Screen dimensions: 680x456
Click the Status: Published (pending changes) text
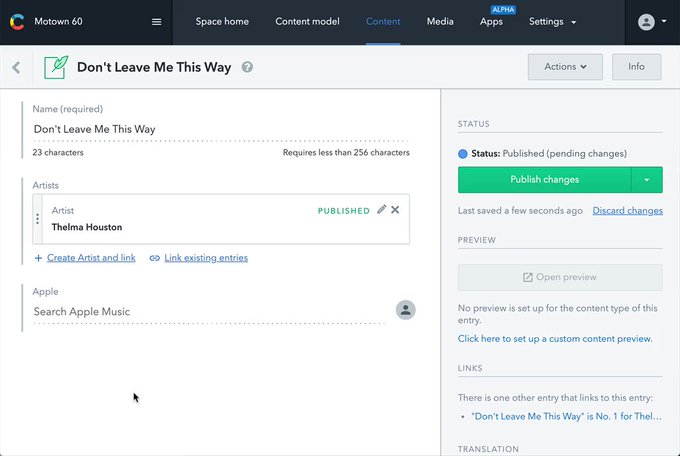coord(549,154)
